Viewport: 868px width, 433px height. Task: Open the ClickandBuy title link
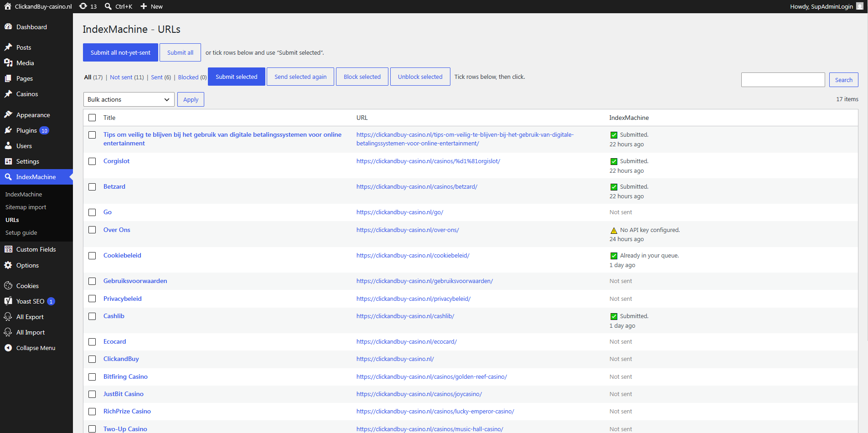coord(121,359)
